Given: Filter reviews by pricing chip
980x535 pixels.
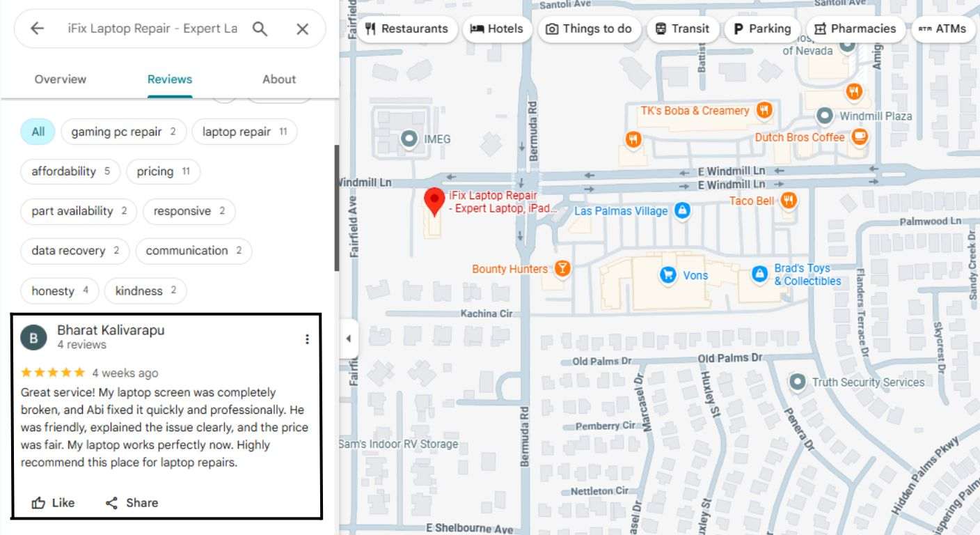Looking at the screenshot, I should (163, 171).
